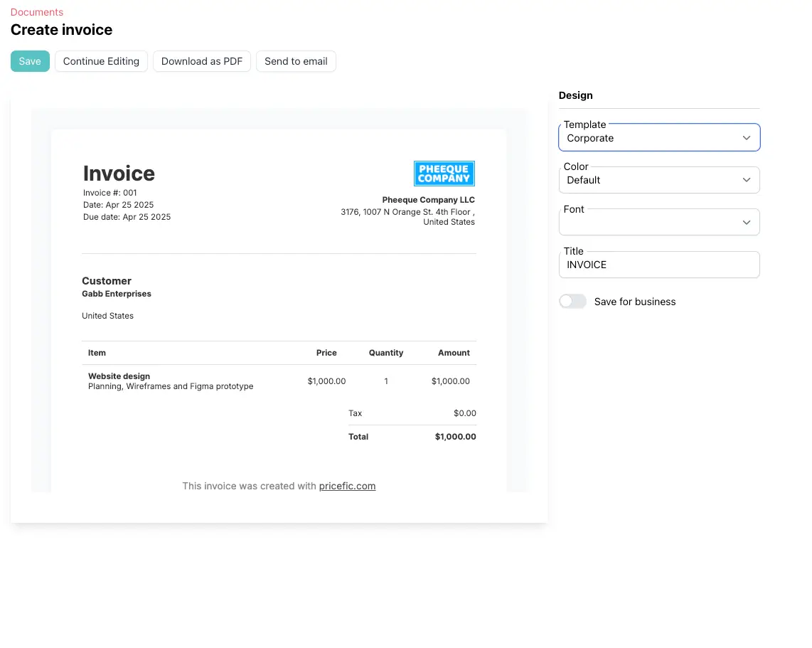812x648 pixels.
Task: Click the Tax value $0.00
Action: [464, 413]
